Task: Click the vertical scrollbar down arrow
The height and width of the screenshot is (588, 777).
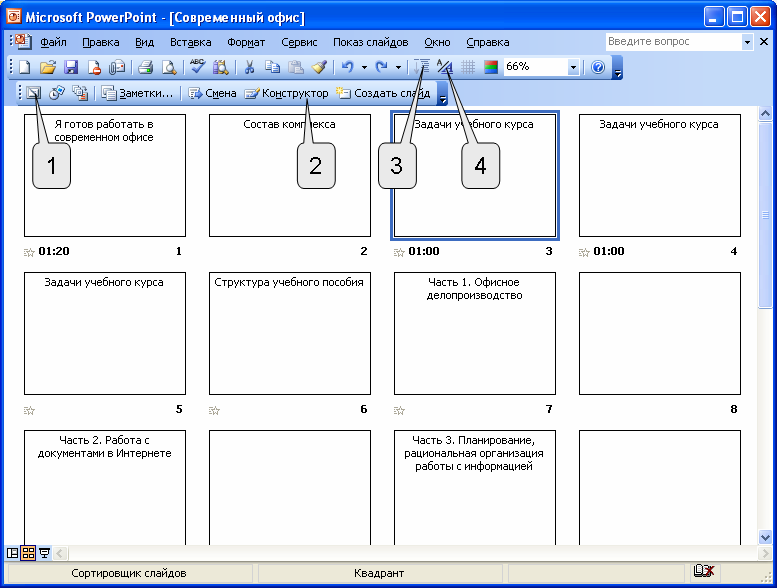Action: [765, 537]
